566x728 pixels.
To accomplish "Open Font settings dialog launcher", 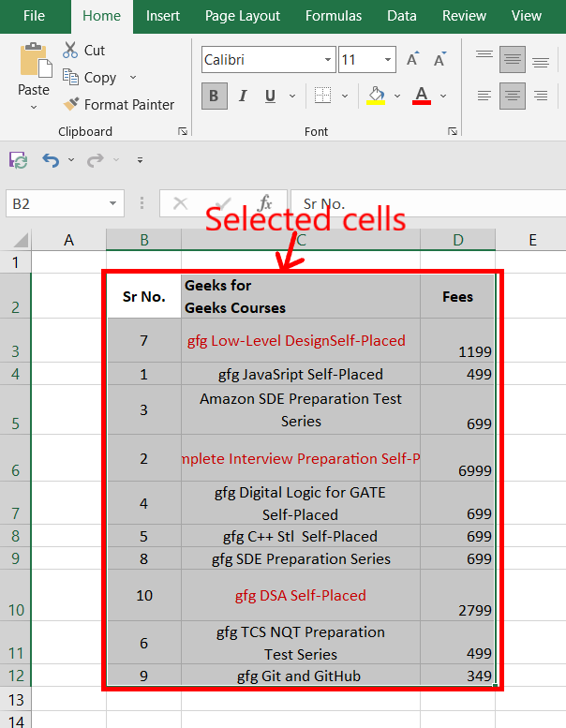I will 453,131.
